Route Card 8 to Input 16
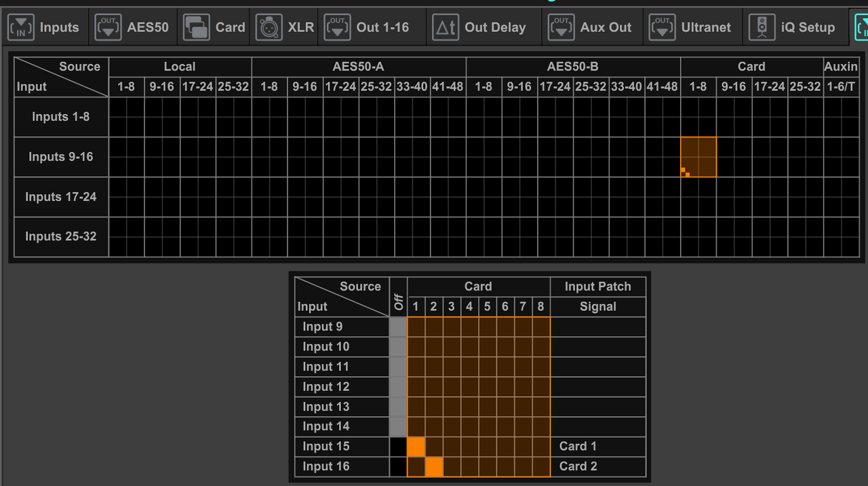Screen dimensions: 868x486 tap(540, 466)
